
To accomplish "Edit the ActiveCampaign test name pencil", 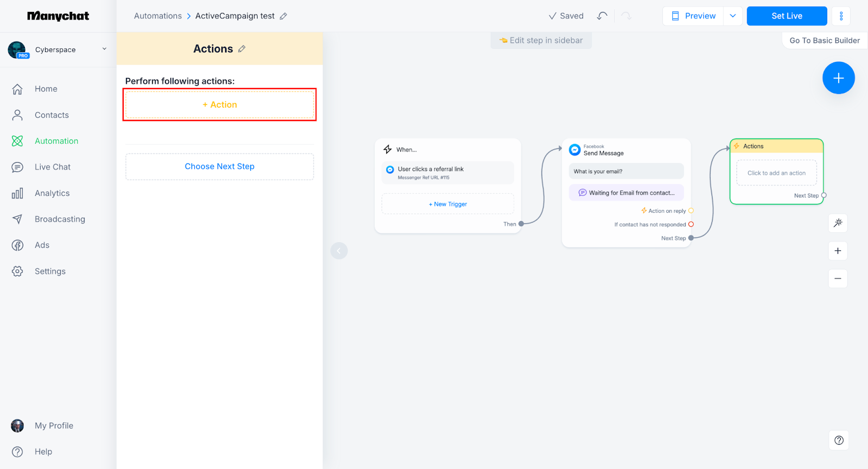I will point(283,16).
